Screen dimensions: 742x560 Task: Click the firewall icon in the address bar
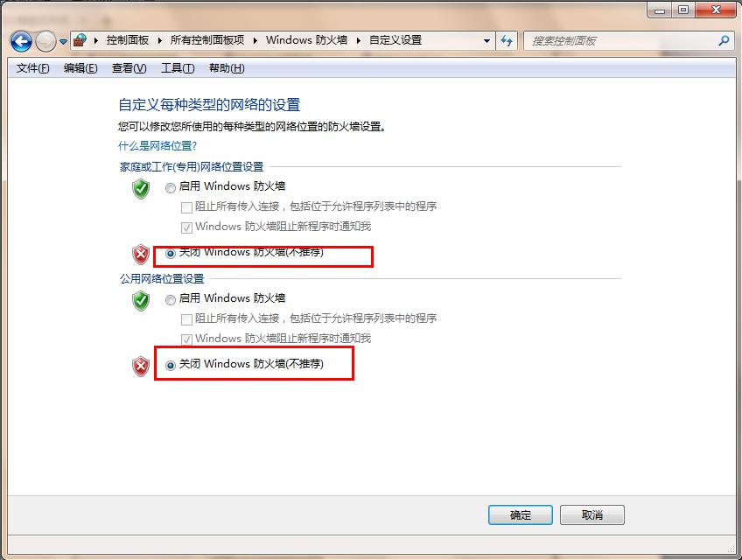(80, 41)
